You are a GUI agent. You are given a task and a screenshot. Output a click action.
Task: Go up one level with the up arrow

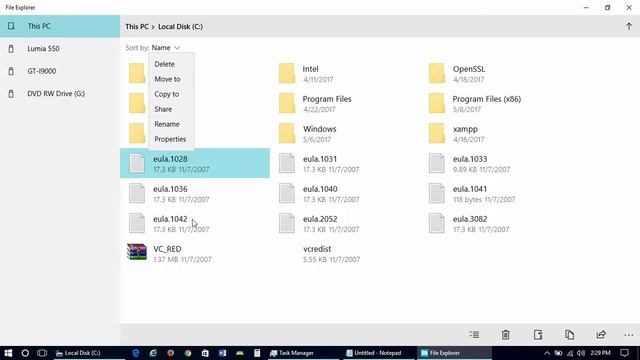pyautogui.click(x=629, y=27)
